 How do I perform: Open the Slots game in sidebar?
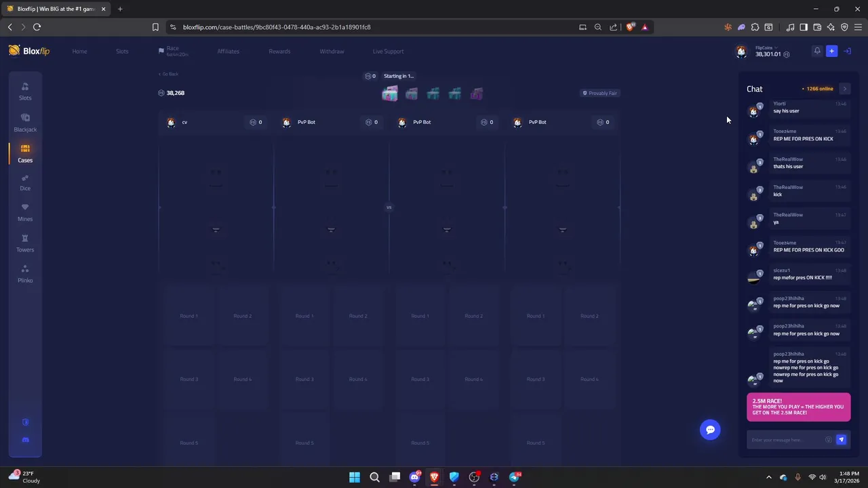point(25,91)
